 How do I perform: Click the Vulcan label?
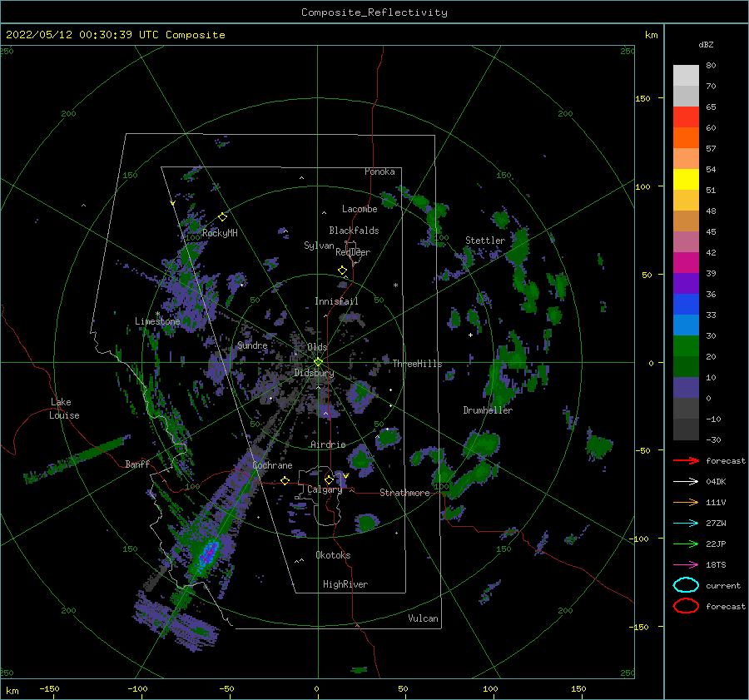coord(424,618)
